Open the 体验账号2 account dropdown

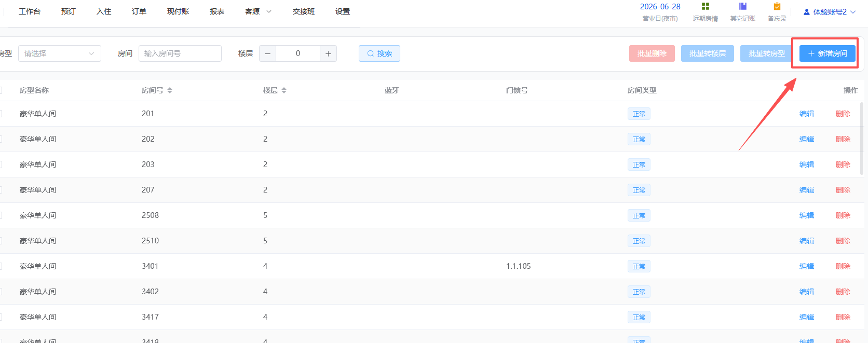pyautogui.click(x=830, y=12)
